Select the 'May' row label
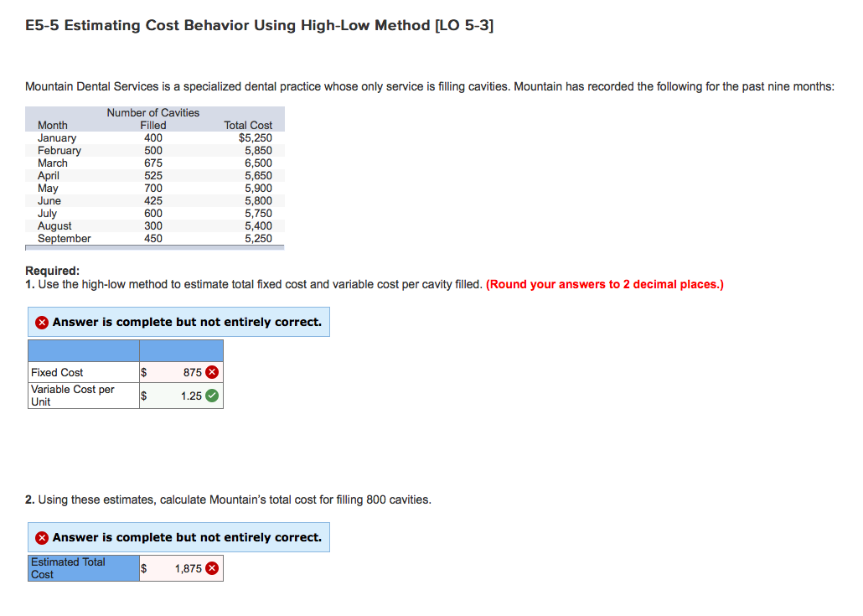Screen dimensions: 863x616 coord(47,189)
